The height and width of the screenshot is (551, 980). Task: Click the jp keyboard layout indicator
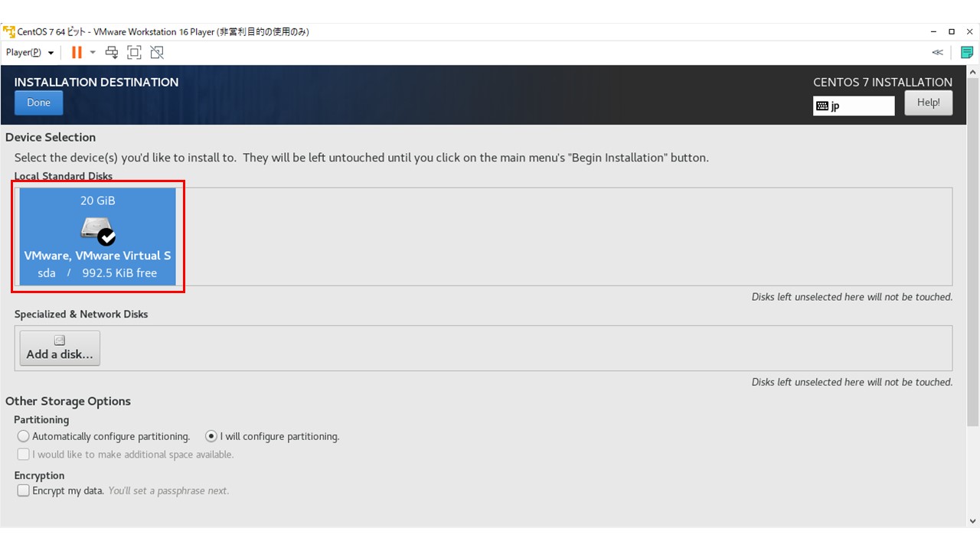click(x=854, y=106)
